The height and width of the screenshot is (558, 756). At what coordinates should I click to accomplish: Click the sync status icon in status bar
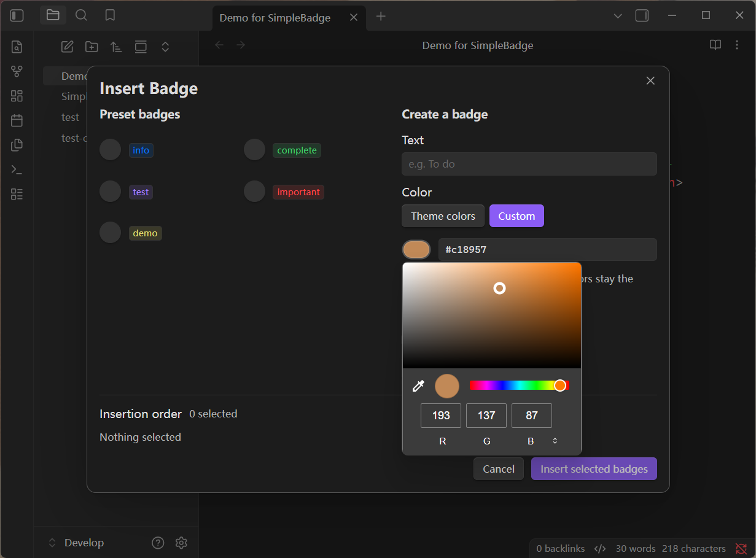click(741, 548)
